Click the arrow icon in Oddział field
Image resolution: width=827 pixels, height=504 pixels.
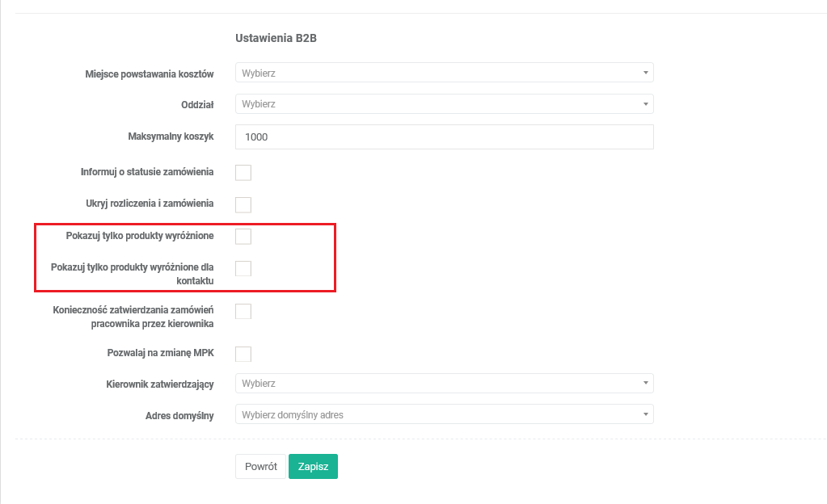pyautogui.click(x=645, y=104)
